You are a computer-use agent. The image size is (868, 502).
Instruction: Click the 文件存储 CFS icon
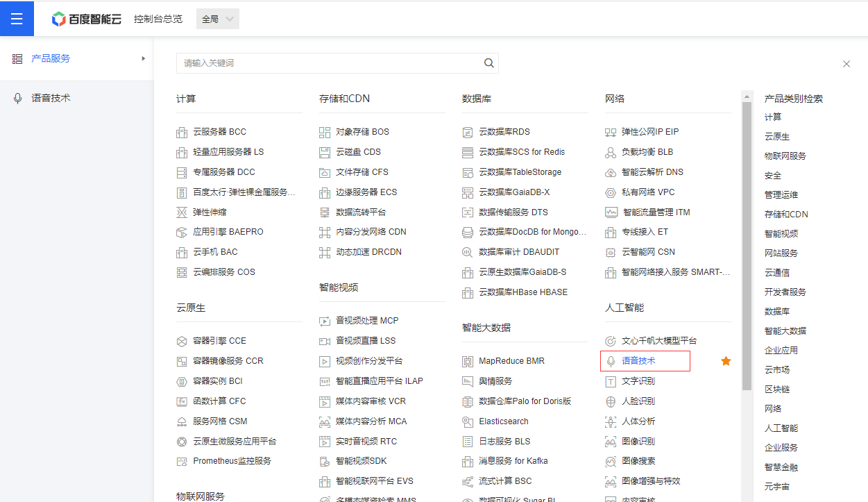pyautogui.click(x=325, y=172)
